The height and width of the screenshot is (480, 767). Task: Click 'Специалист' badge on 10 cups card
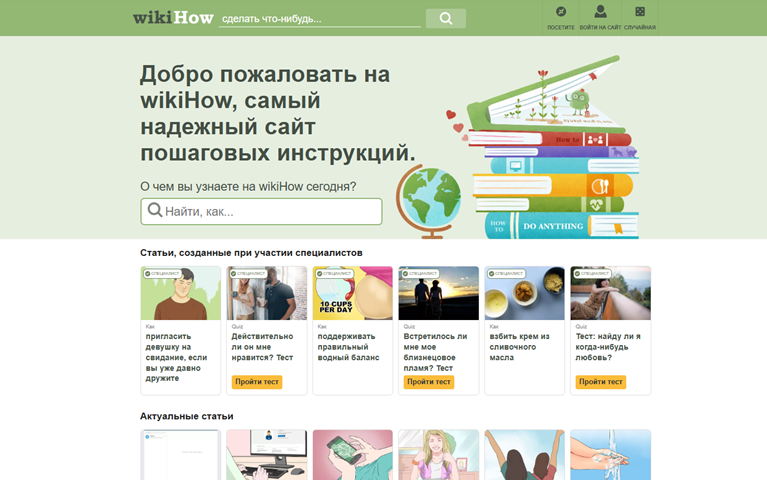pyautogui.click(x=334, y=274)
